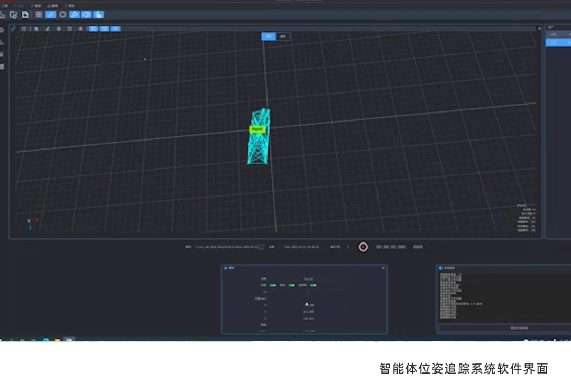Select the highlighted blue tab atop the viewport

[269, 36]
